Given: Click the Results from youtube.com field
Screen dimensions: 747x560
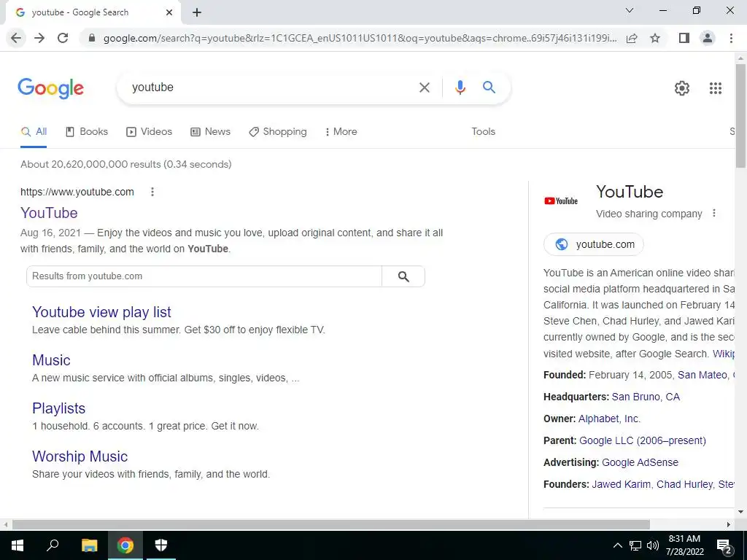Looking at the screenshot, I should point(204,276).
